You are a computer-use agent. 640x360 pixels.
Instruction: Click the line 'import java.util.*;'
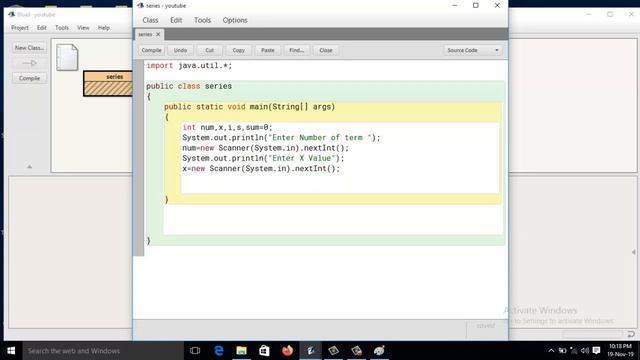[x=189, y=65]
